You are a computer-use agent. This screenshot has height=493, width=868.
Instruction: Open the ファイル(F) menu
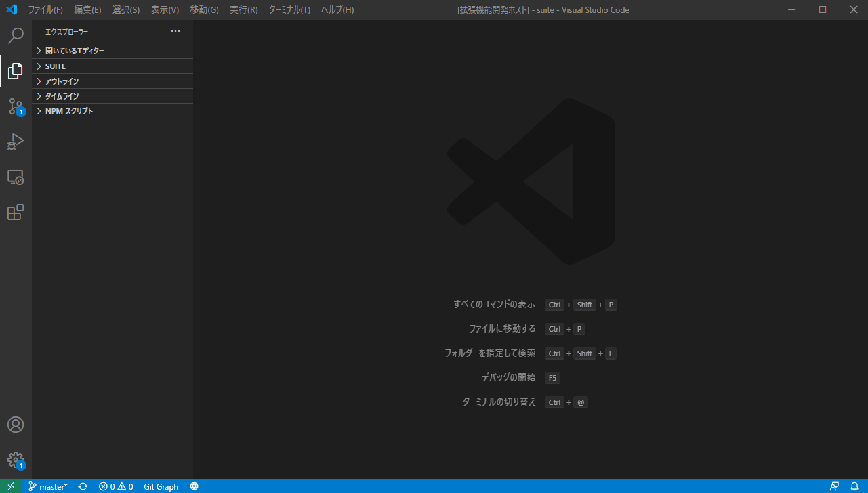[45, 9]
